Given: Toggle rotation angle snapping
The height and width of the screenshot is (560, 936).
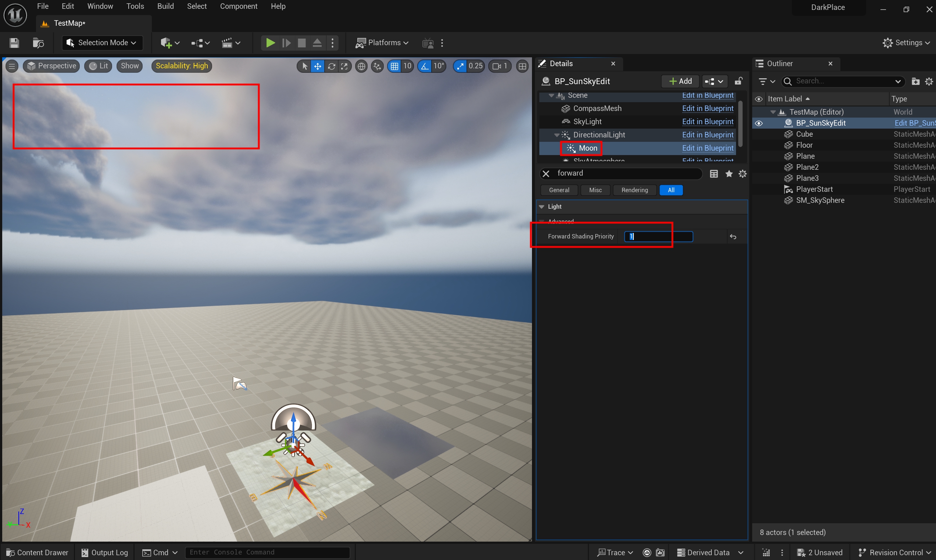Looking at the screenshot, I should (x=425, y=67).
